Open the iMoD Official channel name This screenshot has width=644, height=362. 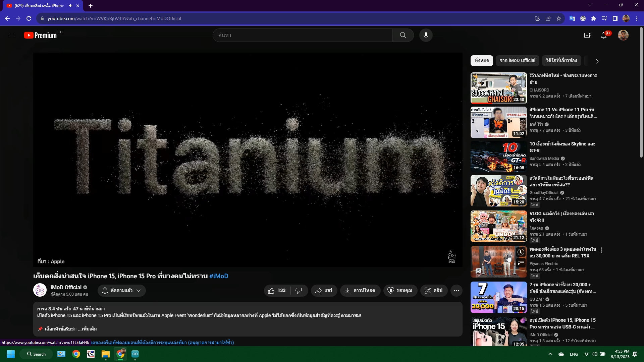coord(66,287)
